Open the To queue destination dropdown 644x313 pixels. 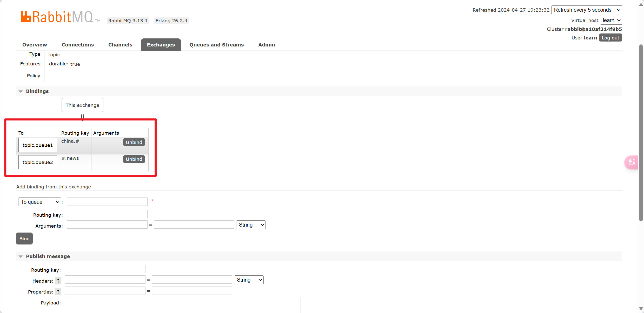pyautogui.click(x=39, y=202)
